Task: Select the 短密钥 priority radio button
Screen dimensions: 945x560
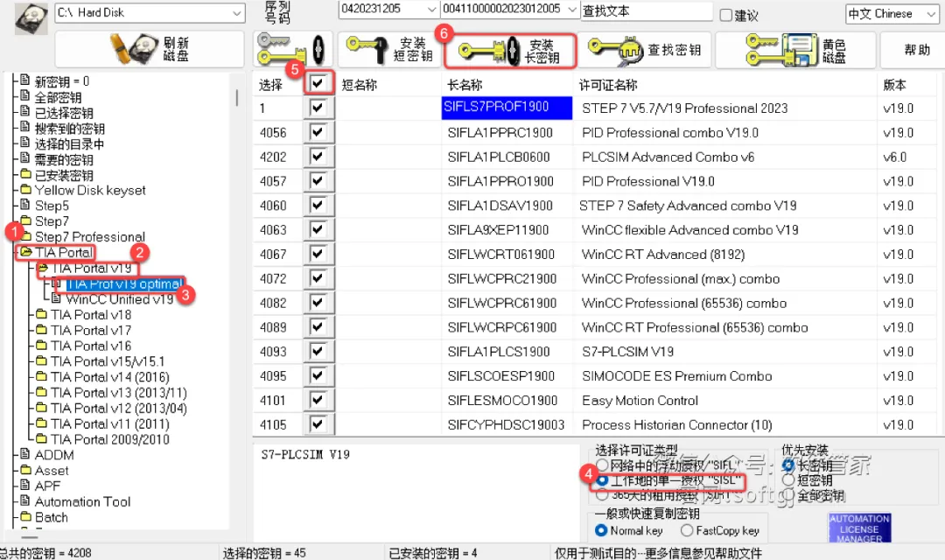Action: 787,479
